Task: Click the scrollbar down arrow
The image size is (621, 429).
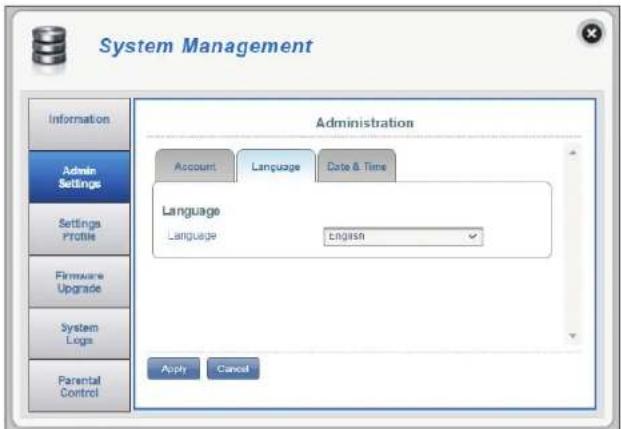Action: (x=572, y=336)
